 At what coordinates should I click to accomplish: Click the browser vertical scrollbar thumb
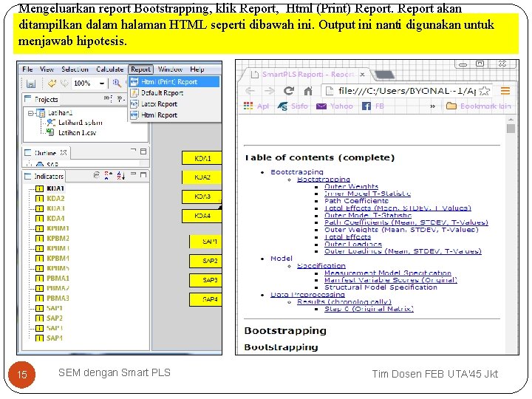pos(511,129)
